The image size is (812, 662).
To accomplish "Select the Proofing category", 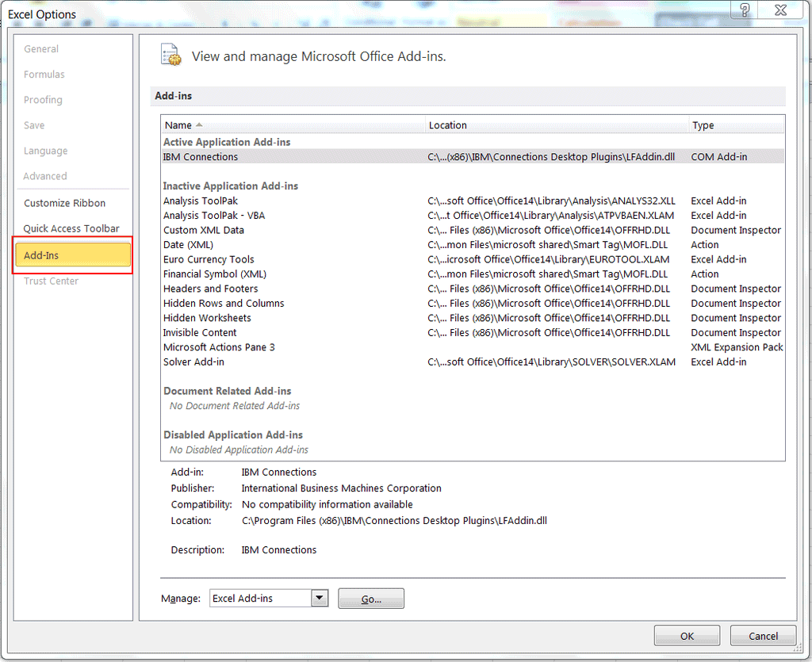I will pos(43,99).
